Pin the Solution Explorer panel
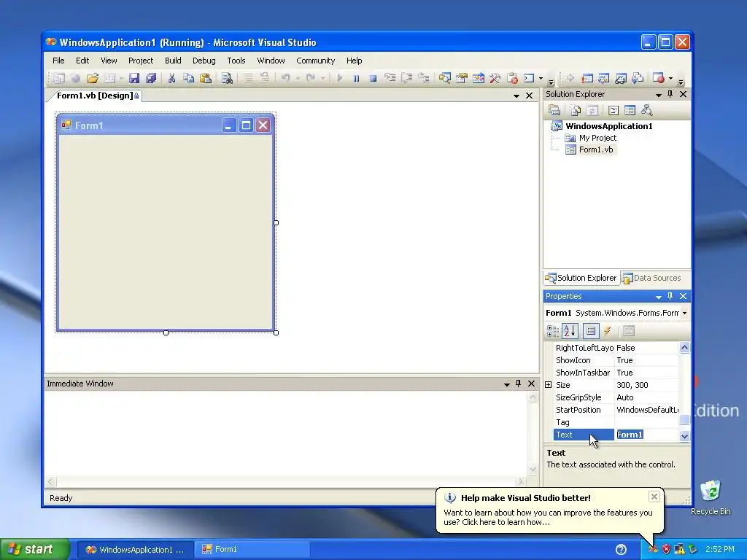Viewport: 747px width, 560px height. [x=670, y=94]
